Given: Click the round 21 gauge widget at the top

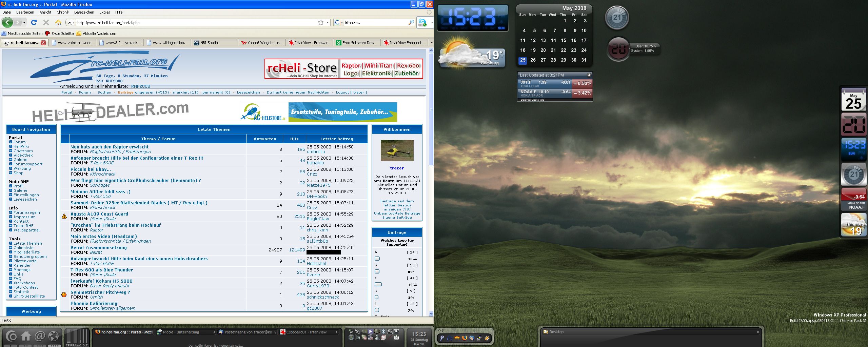Looking at the screenshot, I should coord(617,18).
